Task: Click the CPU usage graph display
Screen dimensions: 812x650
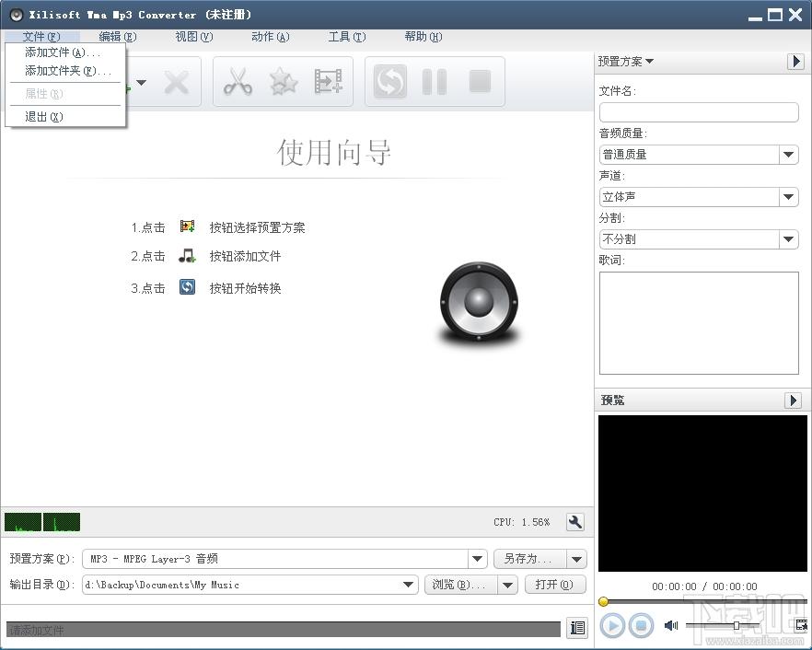Action: point(42,522)
